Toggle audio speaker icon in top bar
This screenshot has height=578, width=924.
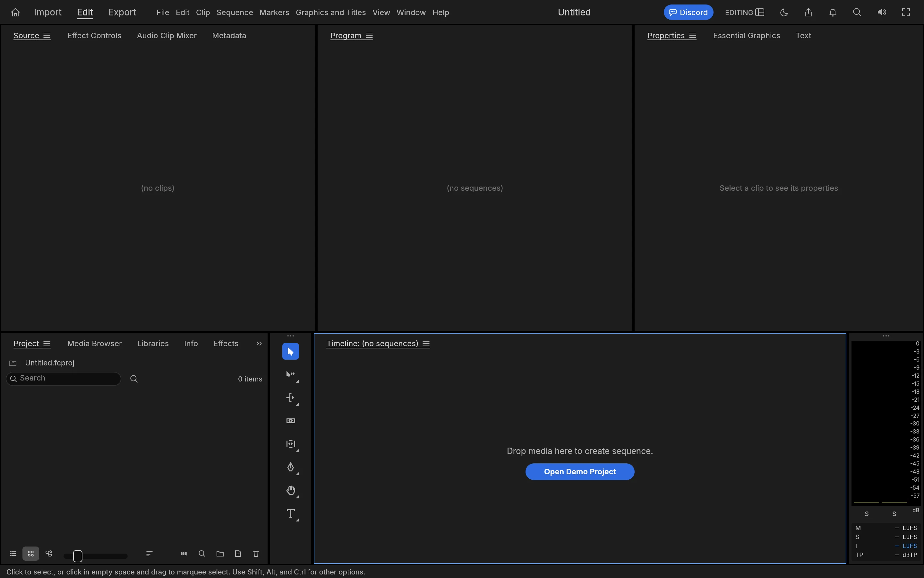(x=882, y=12)
